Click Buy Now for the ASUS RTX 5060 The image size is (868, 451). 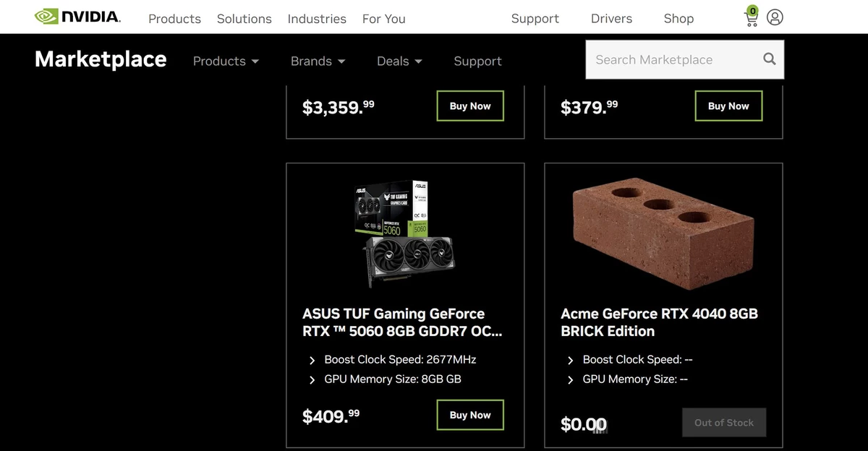click(469, 414)
